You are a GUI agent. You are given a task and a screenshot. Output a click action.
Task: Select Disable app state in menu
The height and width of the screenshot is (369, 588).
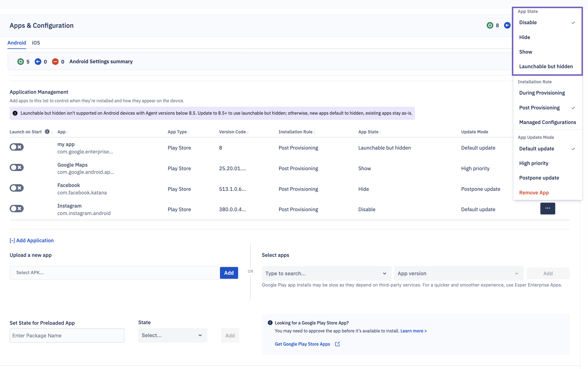547,23
